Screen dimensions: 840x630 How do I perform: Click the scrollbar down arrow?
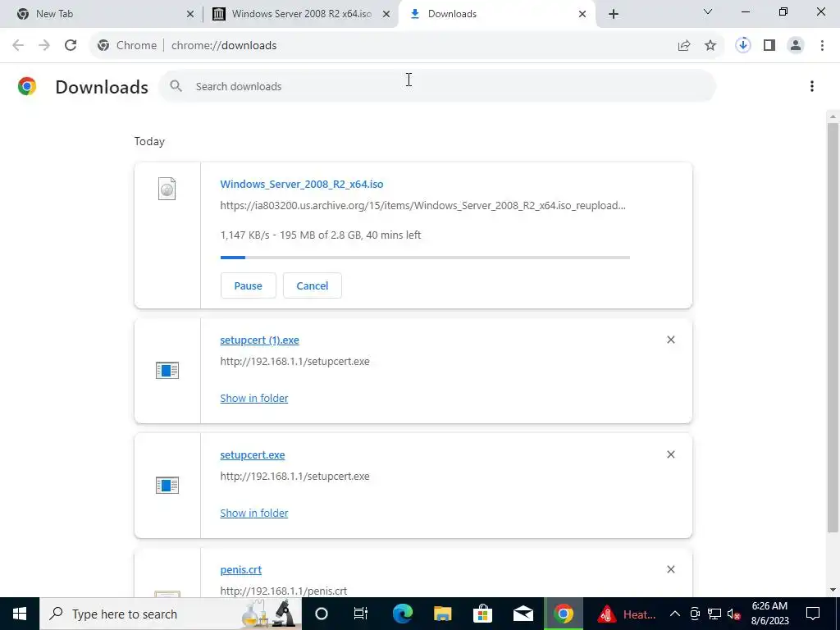point(833,590)
